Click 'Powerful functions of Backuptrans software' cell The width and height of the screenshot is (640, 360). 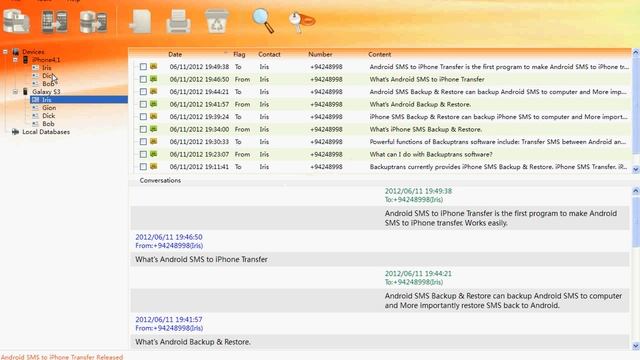pos(498,142)
